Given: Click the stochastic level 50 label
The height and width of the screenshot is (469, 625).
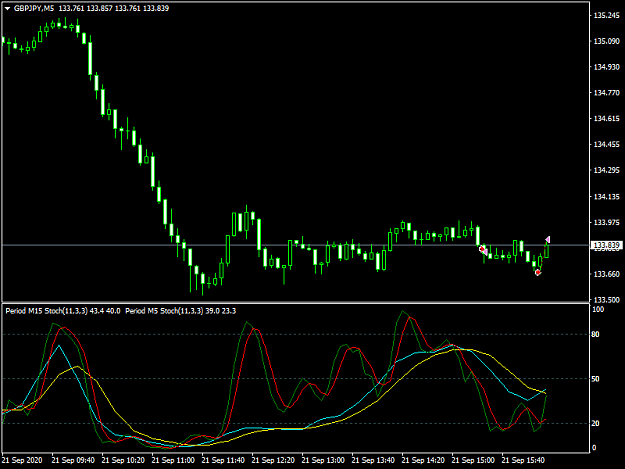Looking at the screenshot, I should 596,379.
